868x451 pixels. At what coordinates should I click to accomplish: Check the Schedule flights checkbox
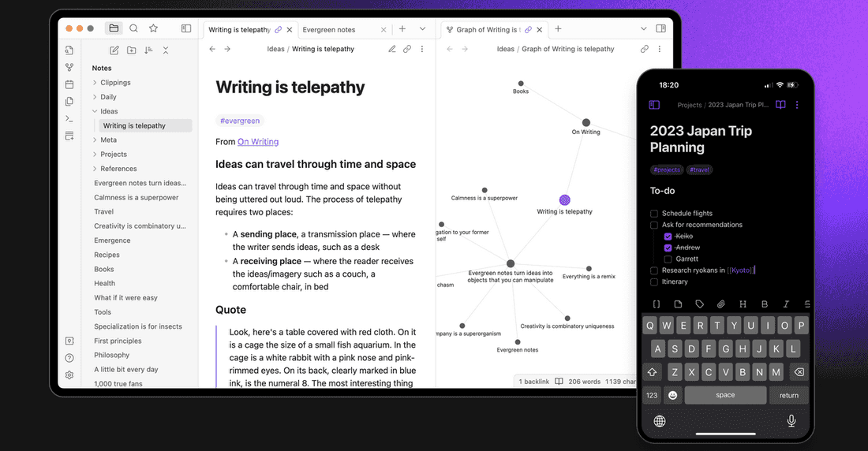654,213
